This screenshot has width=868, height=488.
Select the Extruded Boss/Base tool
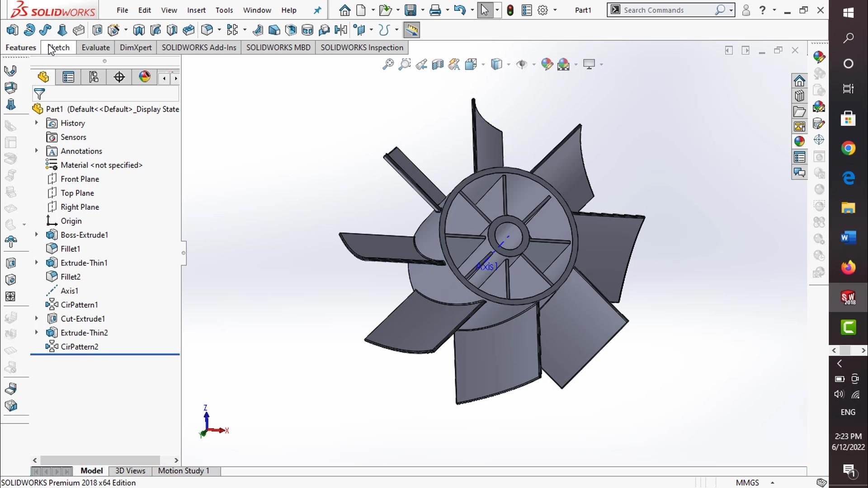tap(12, 30)
